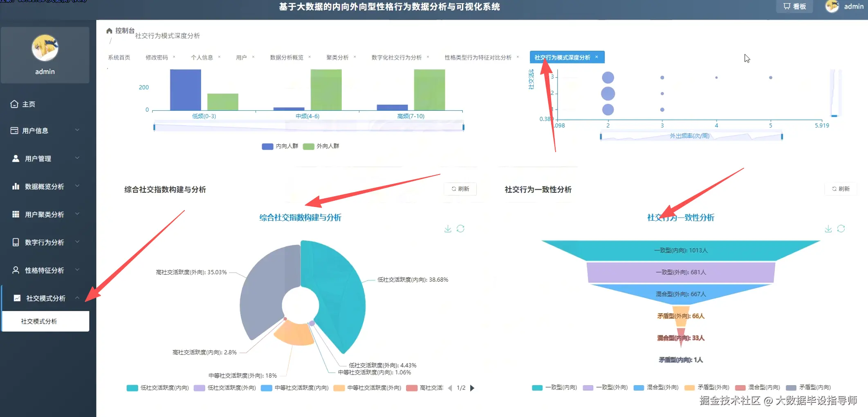The height and width of the screenshot is (417, 868).
Task: Select the 数字行为分析 mobile icon
Action: (16, 242)
